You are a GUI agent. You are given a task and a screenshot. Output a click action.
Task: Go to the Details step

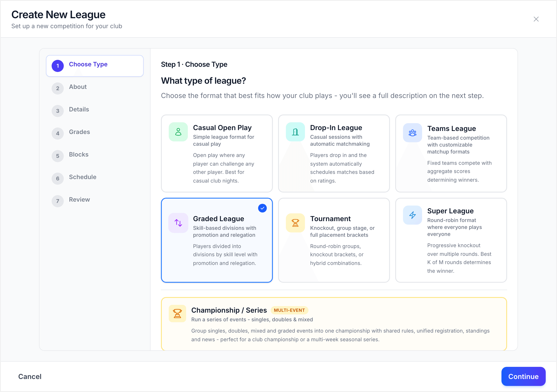[x=95, y=111]
